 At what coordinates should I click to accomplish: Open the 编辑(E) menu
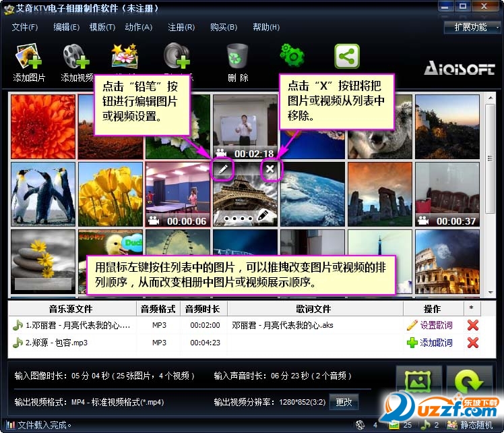(66, 28)
